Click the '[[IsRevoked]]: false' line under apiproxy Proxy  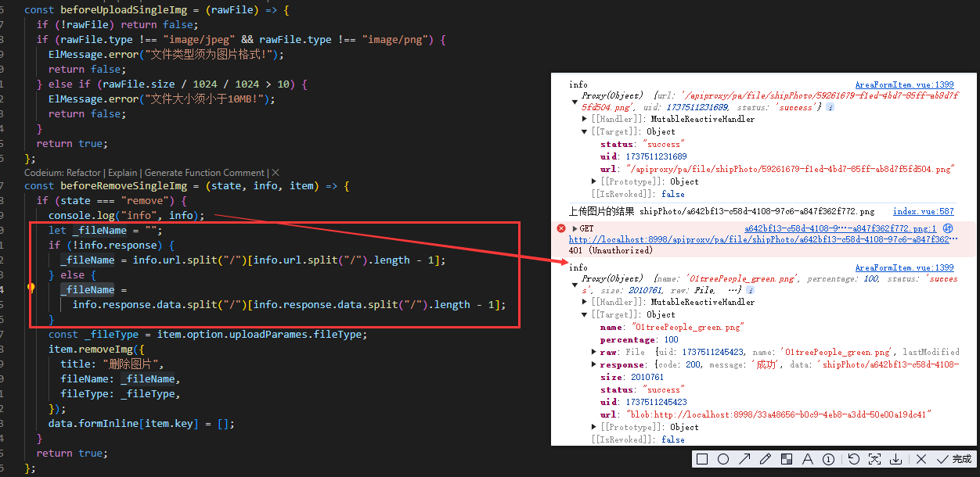click(637, 194)
